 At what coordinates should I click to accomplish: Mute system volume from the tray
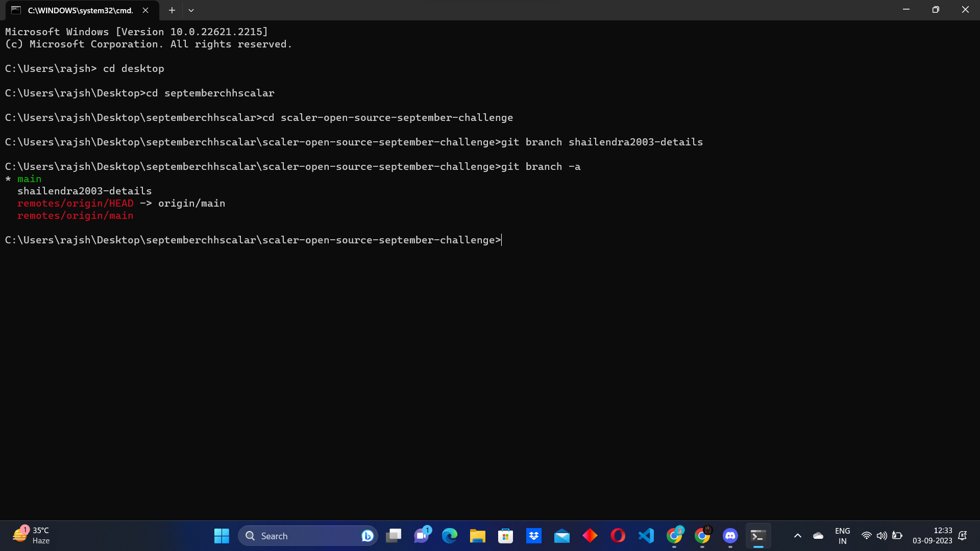(x=883, y=536)
